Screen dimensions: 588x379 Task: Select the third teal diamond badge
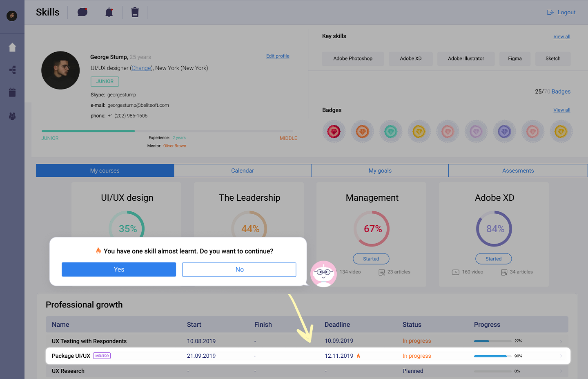pos(391,132)
